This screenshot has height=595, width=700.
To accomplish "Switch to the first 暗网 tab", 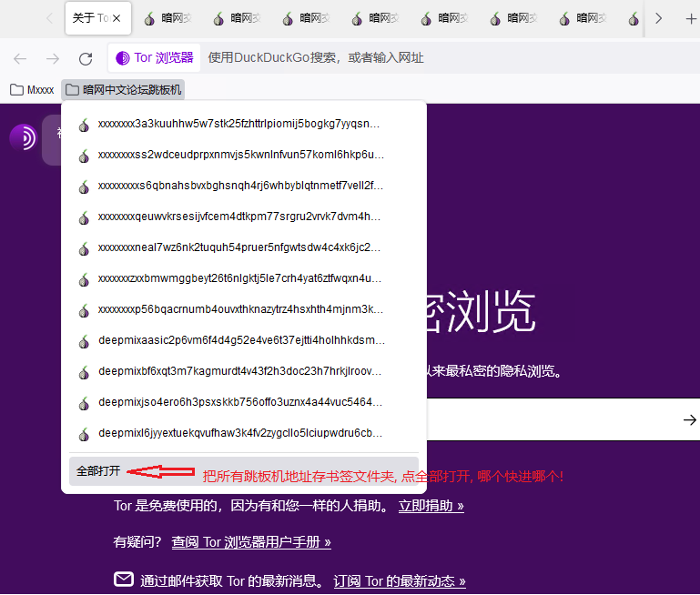I will tap(168, 18).
